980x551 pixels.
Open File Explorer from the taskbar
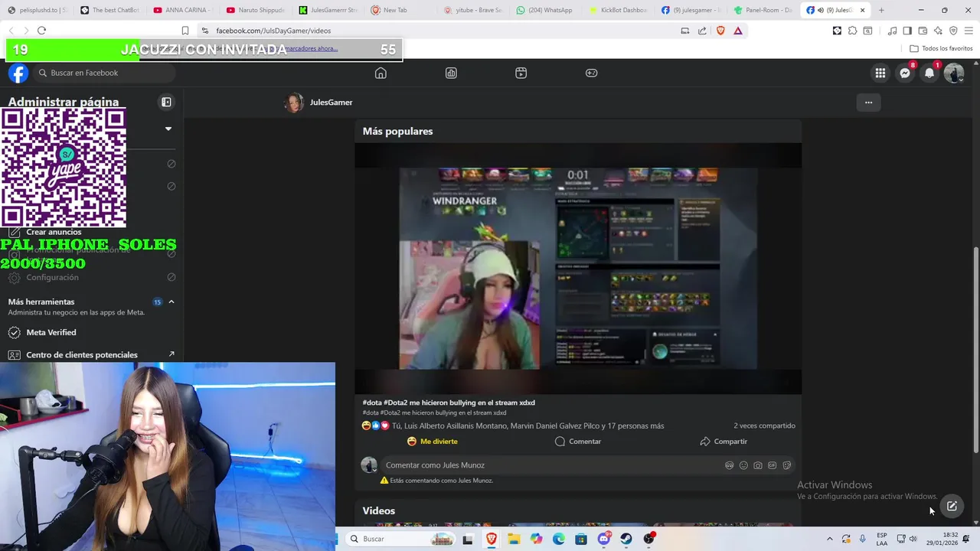pyautogui.click(x=514, y=539)
